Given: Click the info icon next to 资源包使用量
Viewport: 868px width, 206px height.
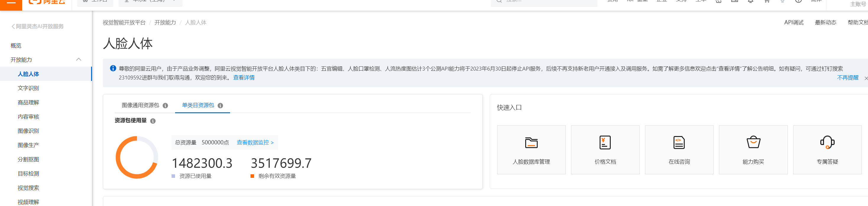Looking at the screenshot, I should pyautogui.click(x=153, y=121).
